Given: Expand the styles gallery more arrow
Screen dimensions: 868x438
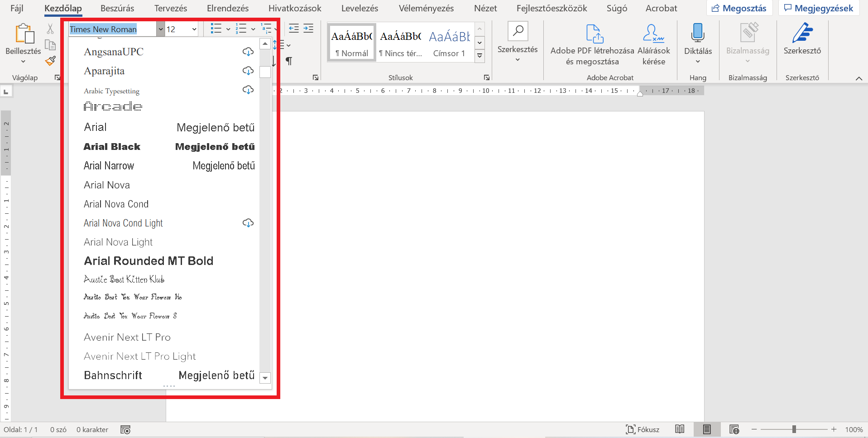Looking at the screenshot, I should point(480,56).
